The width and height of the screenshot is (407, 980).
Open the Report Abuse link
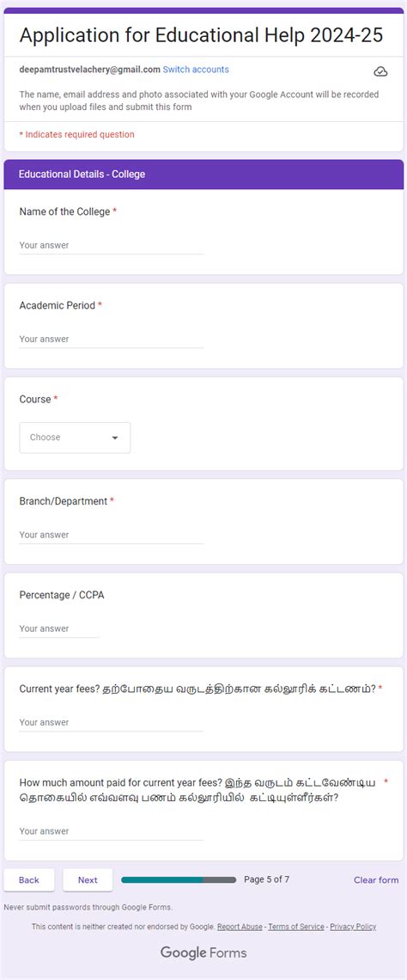pyautogui.click(x=240, y=927)
